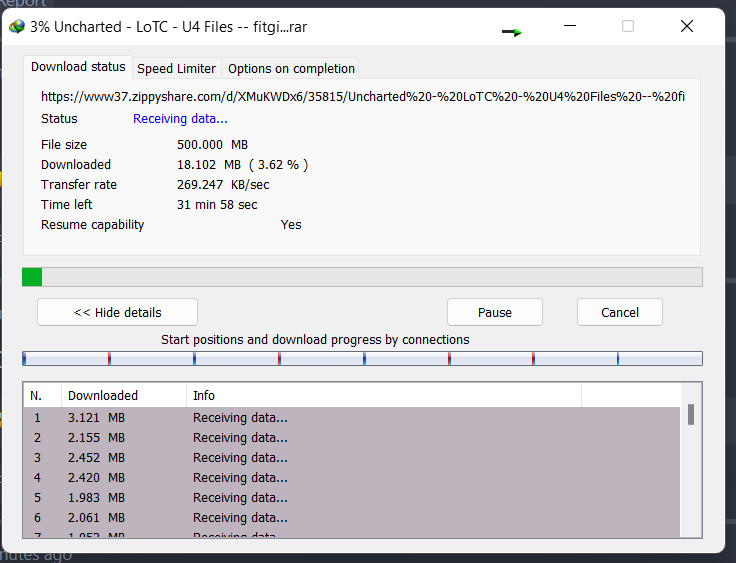Select connection row 1 with 3.121 MB
This screenshot has height=563, width=736.
click(x=352, y=417)
